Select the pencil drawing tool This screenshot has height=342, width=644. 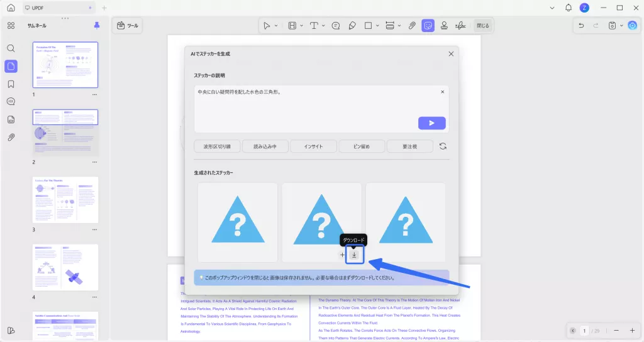tap(352, 25)
